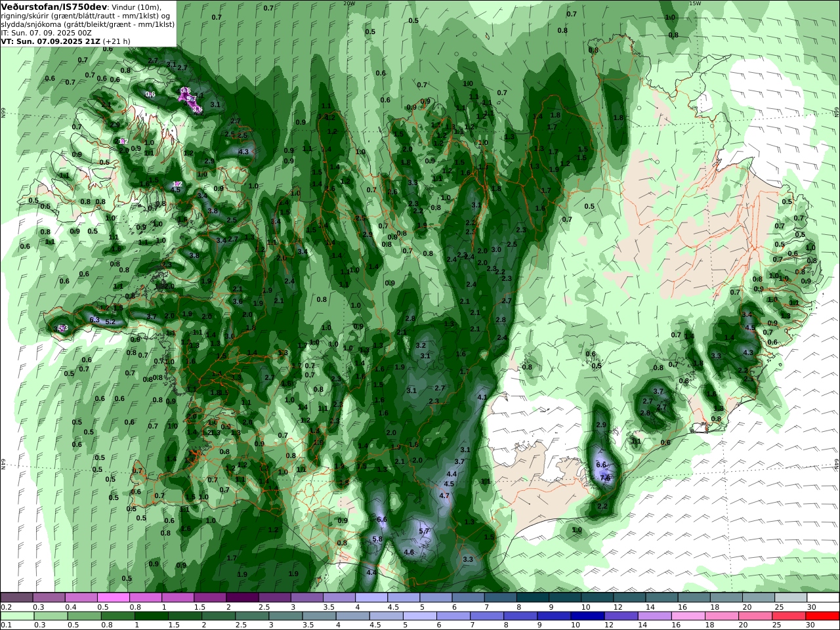Click the 6.3 precipitation value
The width and height of the screenshot is (840, 630).
pos(94,320)
